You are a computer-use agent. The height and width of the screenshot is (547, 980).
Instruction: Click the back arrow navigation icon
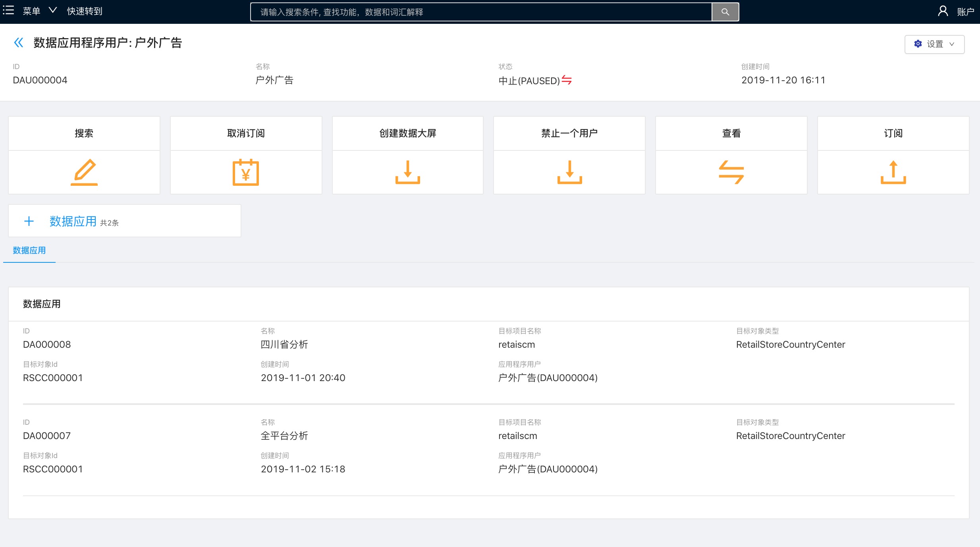(x=18, y=42)
